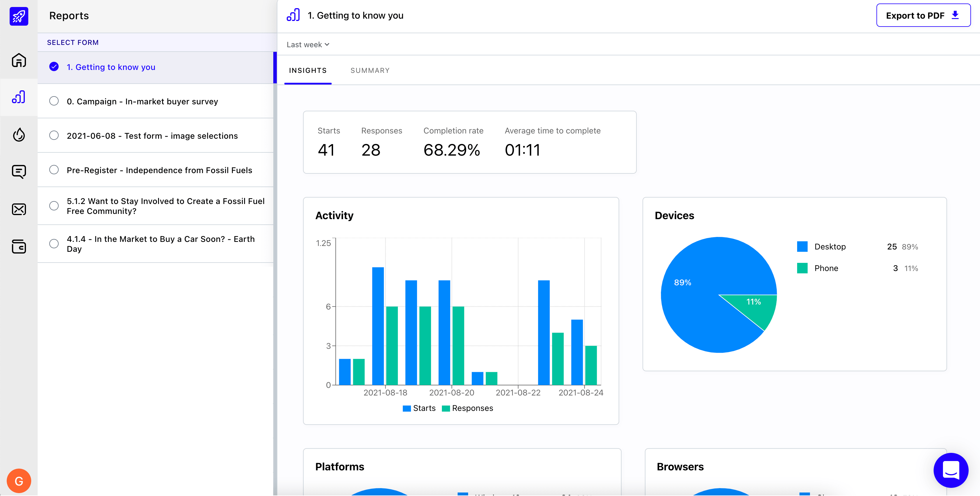Open the help chat bubble button
The width and height of the screenshot is (980, 496).
coord(951,470)
